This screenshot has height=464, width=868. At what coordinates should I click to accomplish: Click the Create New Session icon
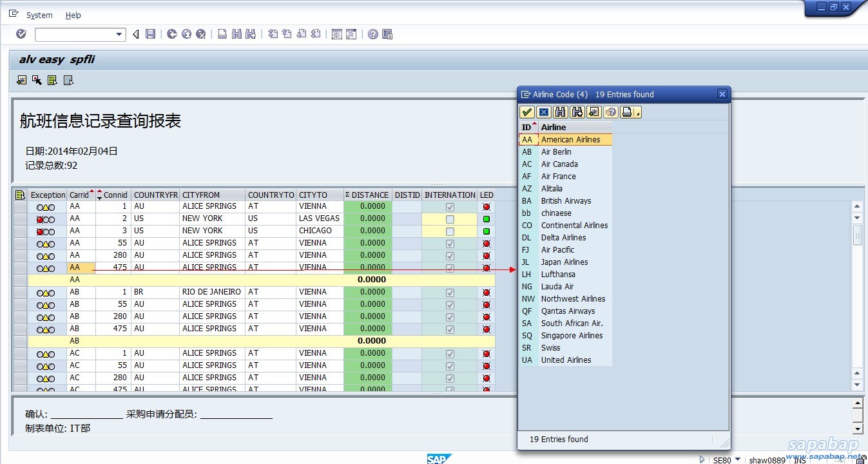pyautogui.click(x=337, y=34)
